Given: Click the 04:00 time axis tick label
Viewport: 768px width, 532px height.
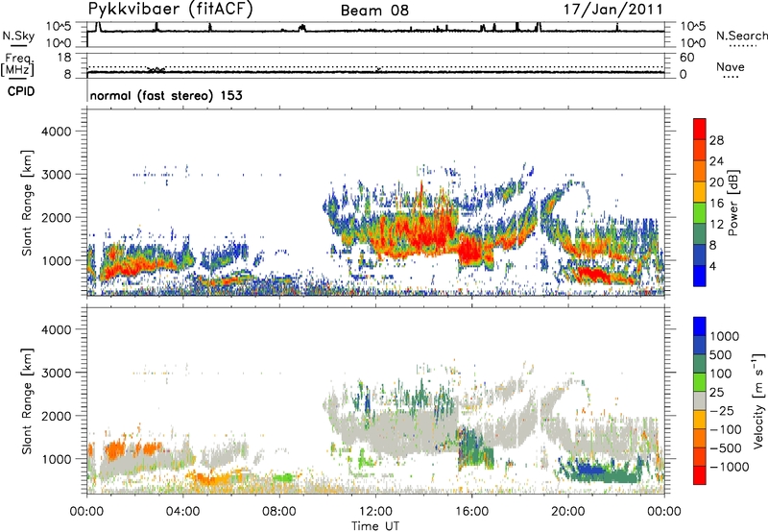Looking at the screenshot, I should [x=182, y=512].
